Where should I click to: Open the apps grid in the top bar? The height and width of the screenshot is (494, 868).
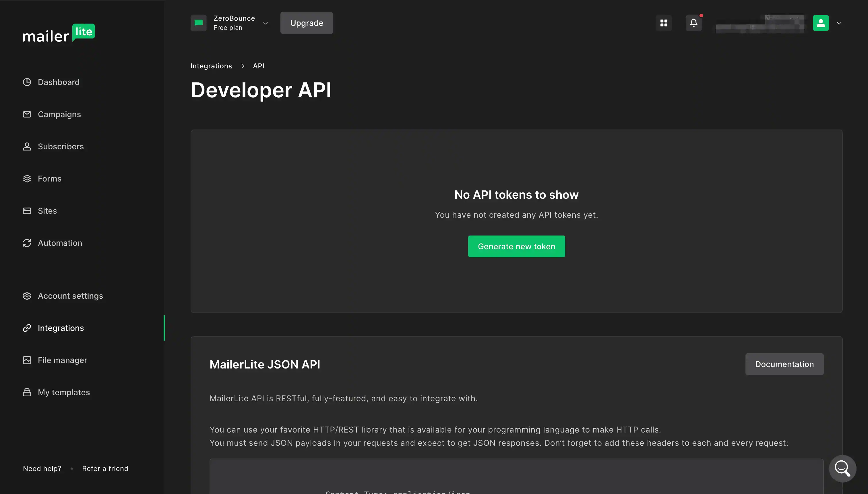tap(664, 23)
